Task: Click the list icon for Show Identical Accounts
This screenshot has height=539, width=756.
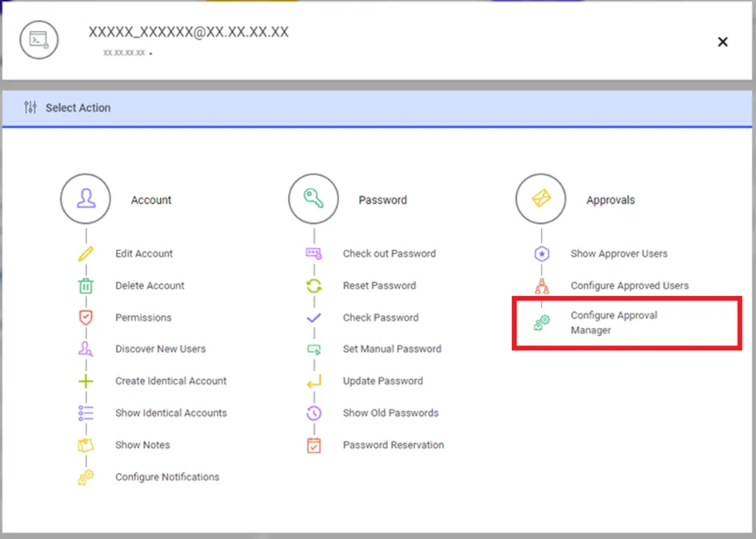Action: (86, 413)
